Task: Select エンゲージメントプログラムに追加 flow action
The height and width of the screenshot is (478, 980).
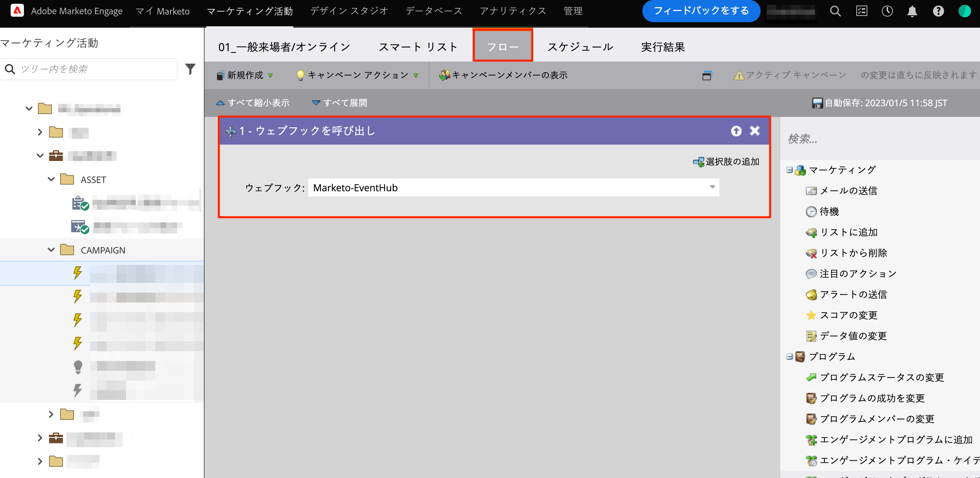Action: click(x=889, y=440)
